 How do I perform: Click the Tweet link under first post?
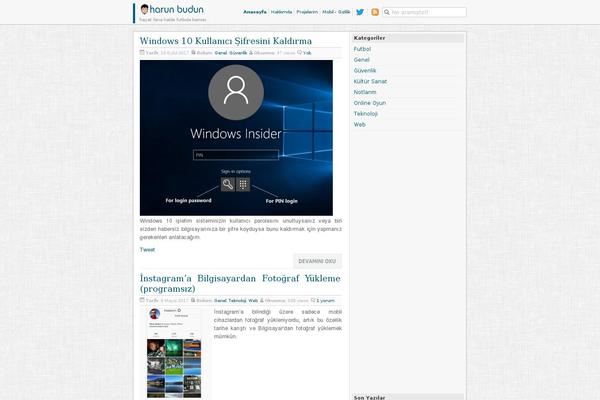coord(147,250)
